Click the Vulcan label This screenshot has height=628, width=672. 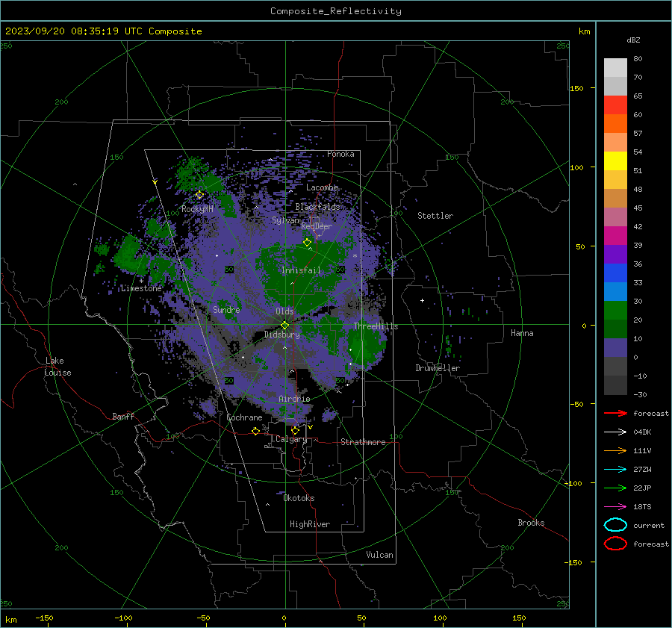point(379,555)
